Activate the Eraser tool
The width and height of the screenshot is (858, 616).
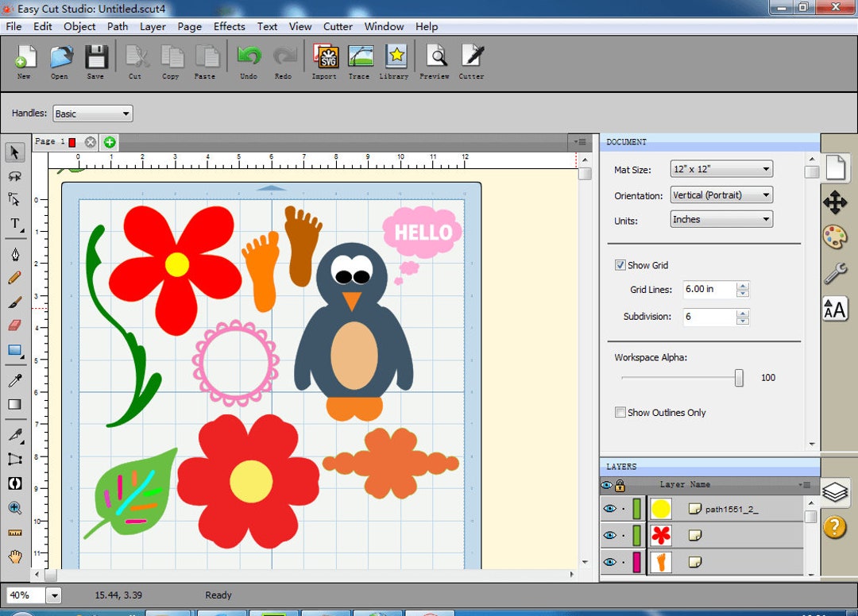point(15,326)
